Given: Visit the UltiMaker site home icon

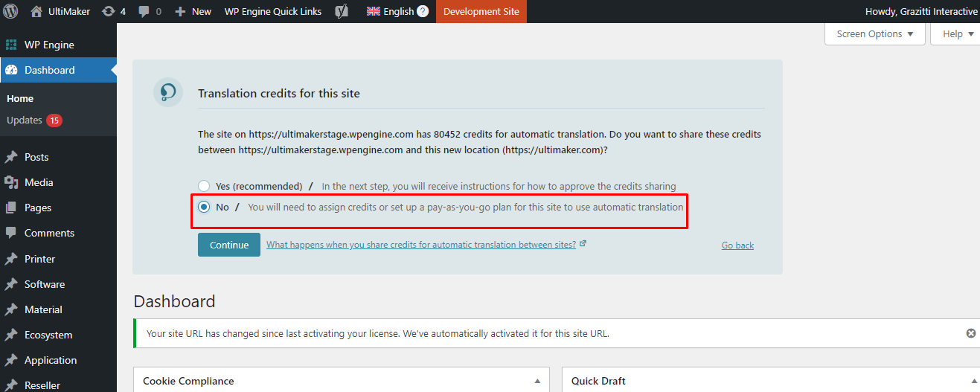Looking at the screenshot, I should [36, 11].
